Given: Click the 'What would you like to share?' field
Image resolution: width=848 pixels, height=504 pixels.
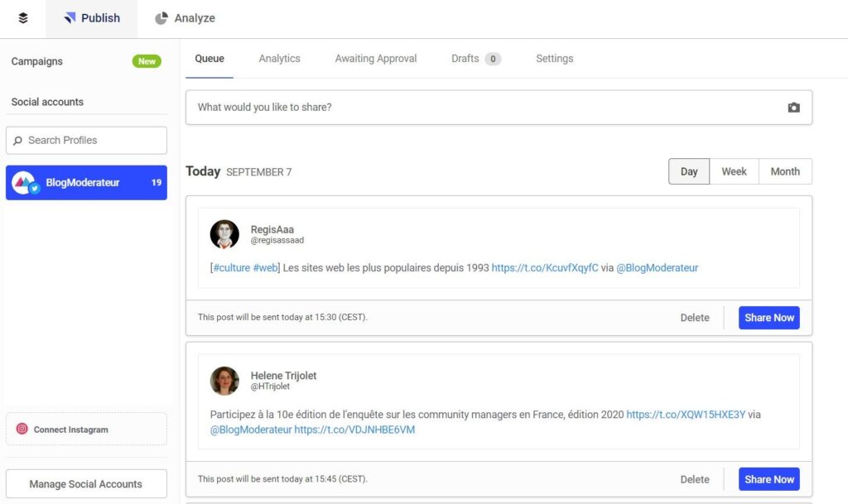Looking at the screenshot, I should (x=480, y=108).
